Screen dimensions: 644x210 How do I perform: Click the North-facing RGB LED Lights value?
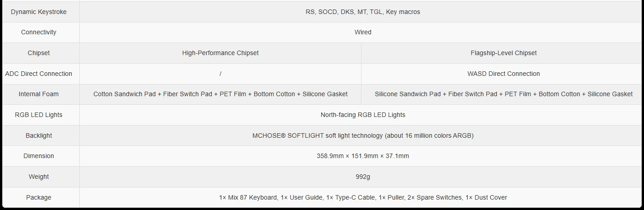coord(363,115)
